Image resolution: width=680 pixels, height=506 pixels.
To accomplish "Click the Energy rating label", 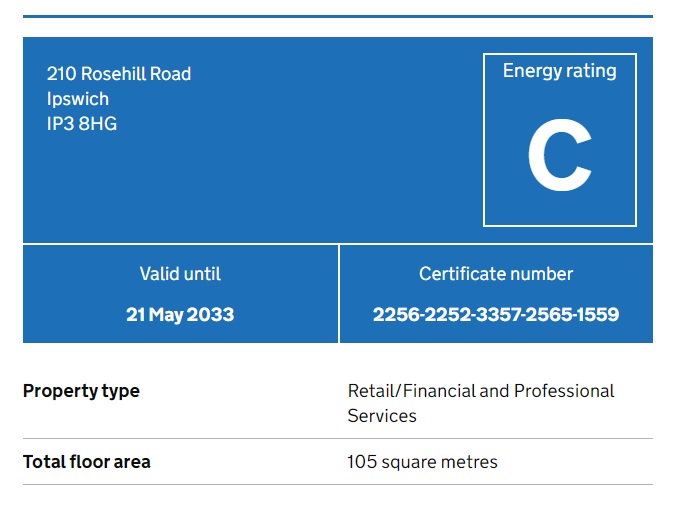I will [559, 71].
